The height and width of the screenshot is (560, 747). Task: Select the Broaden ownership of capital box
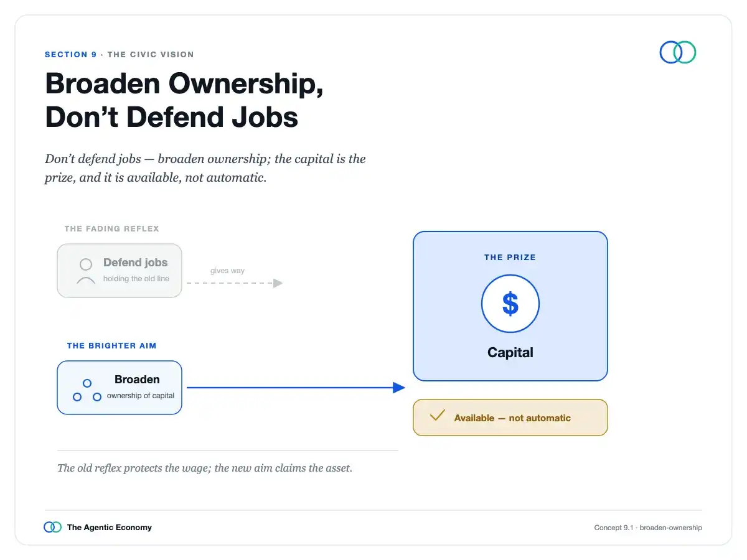[120, 388]
